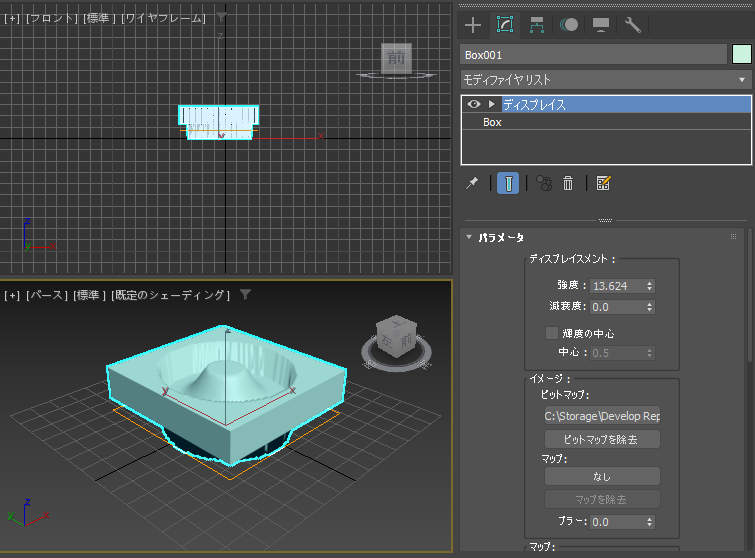The image size is (755, 558).
Task: Click the ブラー spinner arrows
Action: pyautogui.click(x=650, y=522)
